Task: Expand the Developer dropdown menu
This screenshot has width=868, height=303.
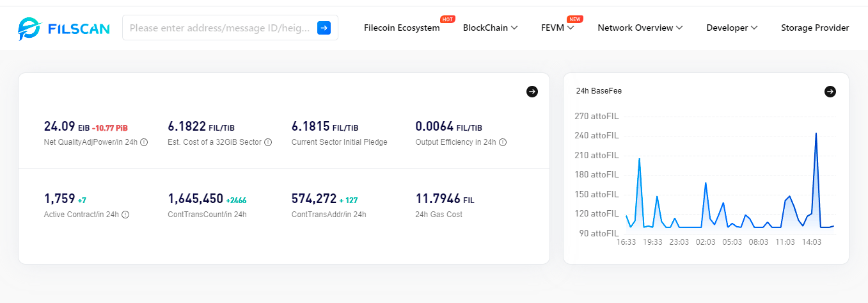Action: pos(732,28)
